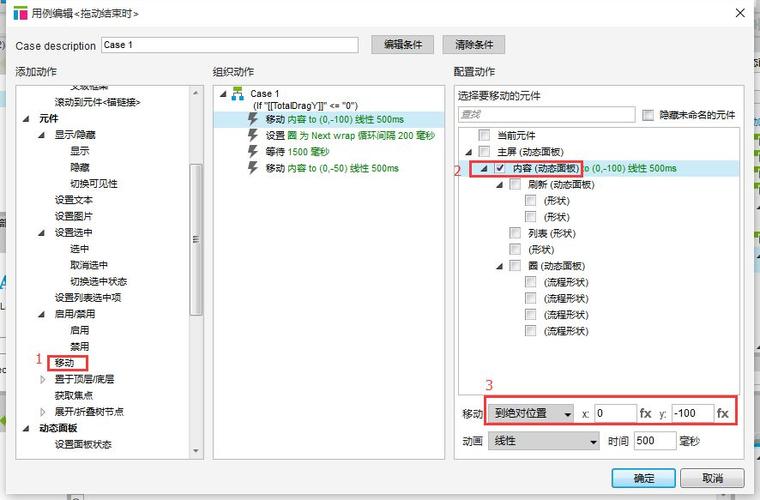Open the fx editor for the x value

click(645, 413)
